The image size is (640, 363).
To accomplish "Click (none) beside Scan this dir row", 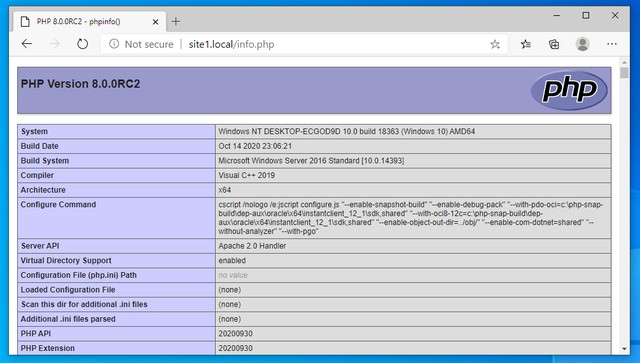I will [229, 305].
